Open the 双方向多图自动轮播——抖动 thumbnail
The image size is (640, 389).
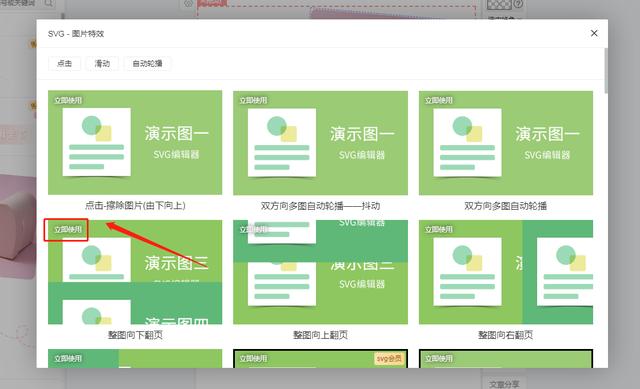(x=320, y=142)
